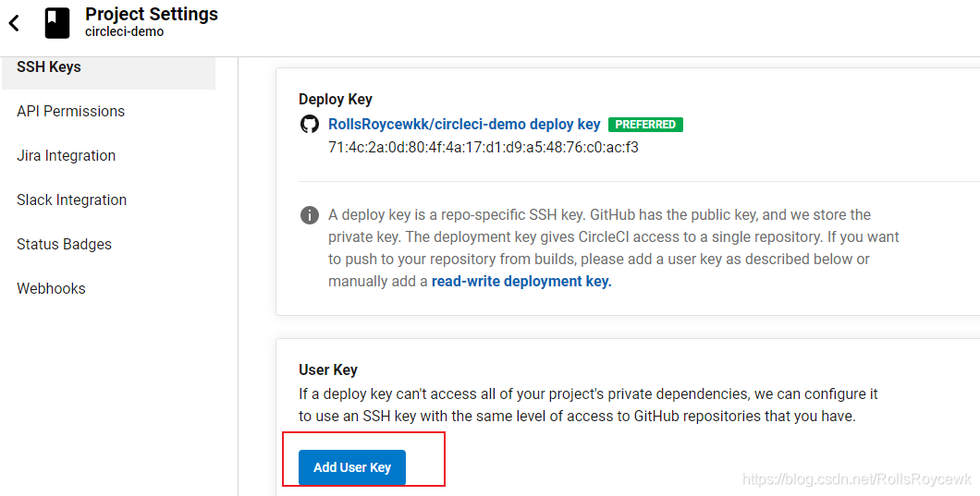Click the info icon beside deploy key description

pos(310,215)
